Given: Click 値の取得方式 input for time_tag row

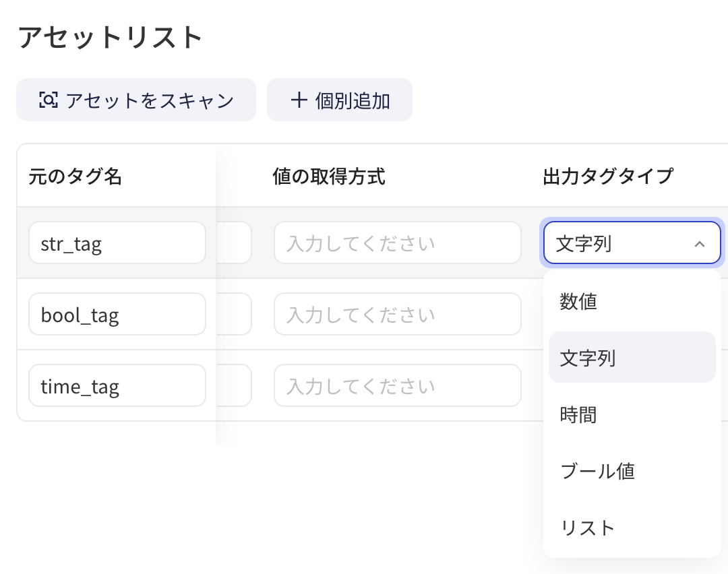Looking at the screenshot, I should pyautogui.click(x=398, y=385).
